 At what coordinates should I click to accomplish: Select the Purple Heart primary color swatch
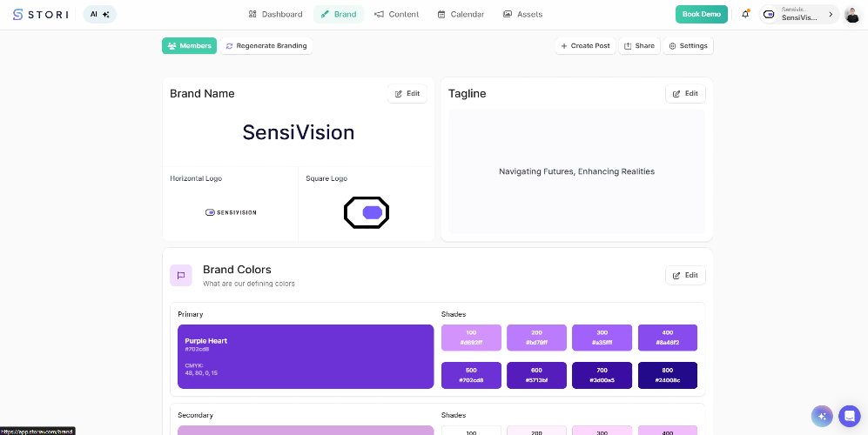click(x=306, y=357)
